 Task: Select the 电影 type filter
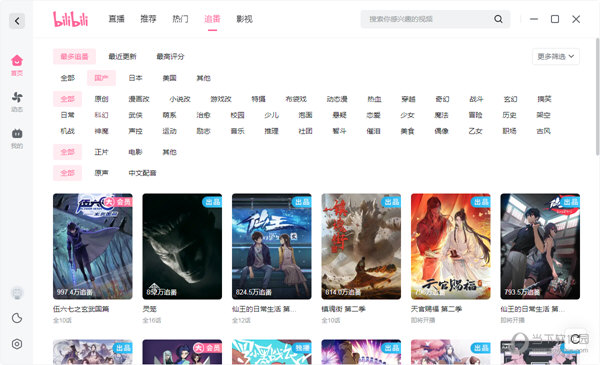[x=135, y=152]
